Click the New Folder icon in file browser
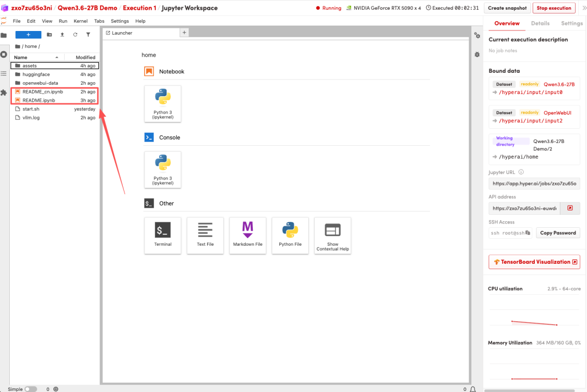 [x=49, y=34]
